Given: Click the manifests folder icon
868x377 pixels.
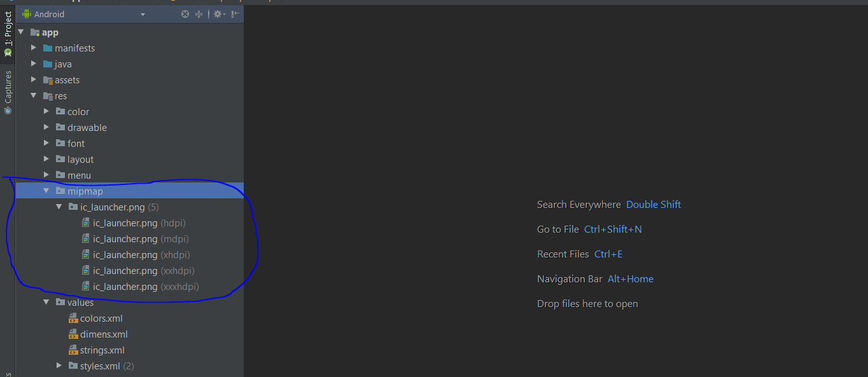Looking at the screenshot, I should point(48,48).
